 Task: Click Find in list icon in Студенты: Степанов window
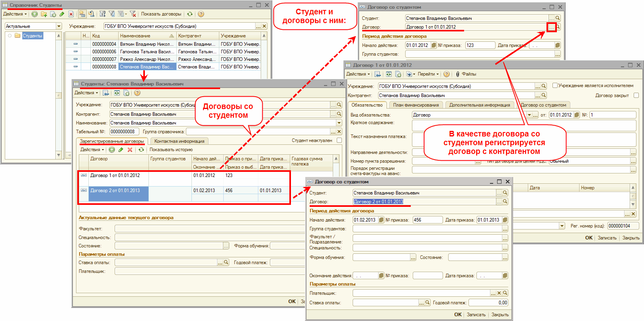106,93
